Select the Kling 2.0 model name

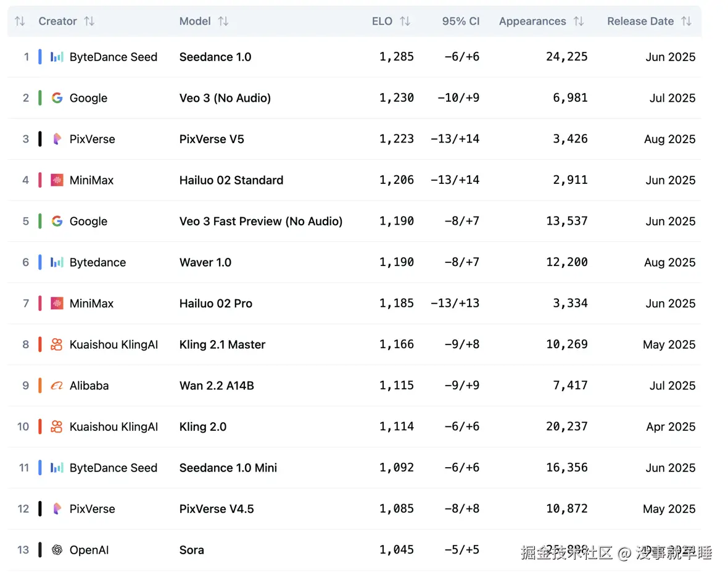tap(202, 426)
